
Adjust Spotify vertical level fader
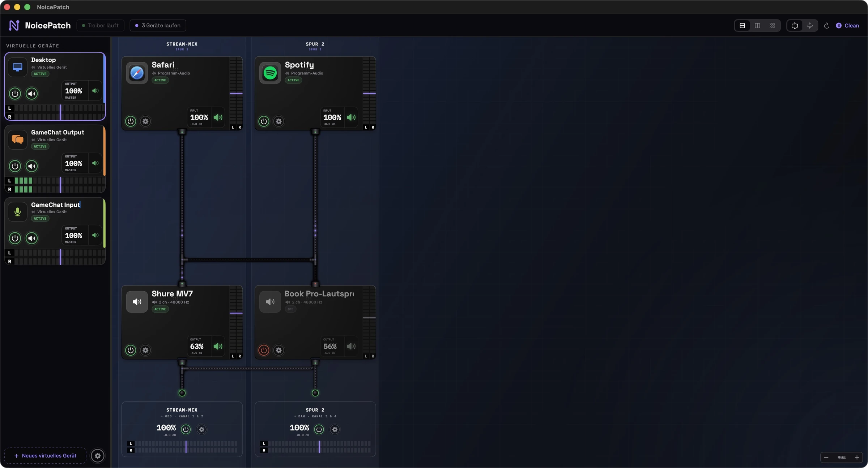pyautogui.click(x=369, y=93)
